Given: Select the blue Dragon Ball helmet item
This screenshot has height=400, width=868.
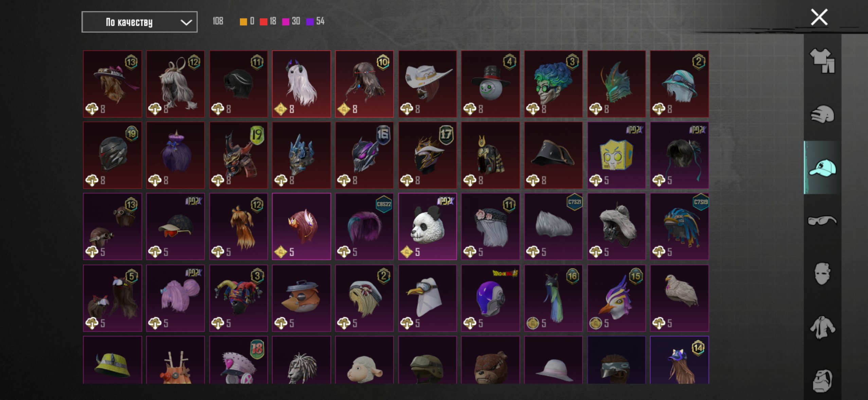Looking at the screenshot, I should 490,298.
